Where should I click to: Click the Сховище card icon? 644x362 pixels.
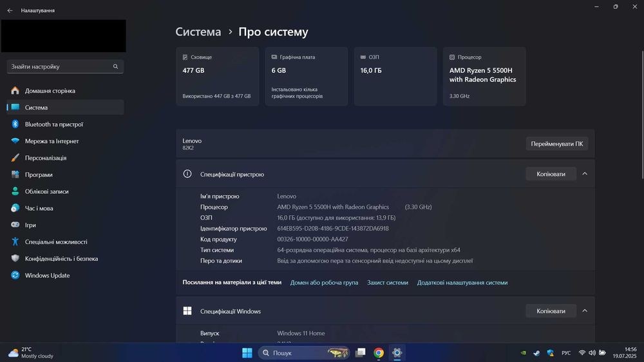coord(185,57)
